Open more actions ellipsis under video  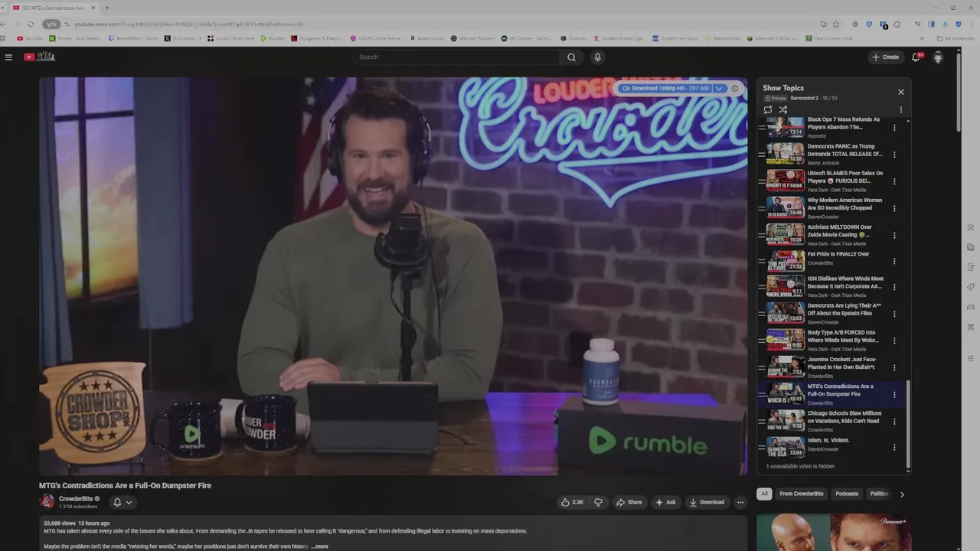(x=740, y=502)
